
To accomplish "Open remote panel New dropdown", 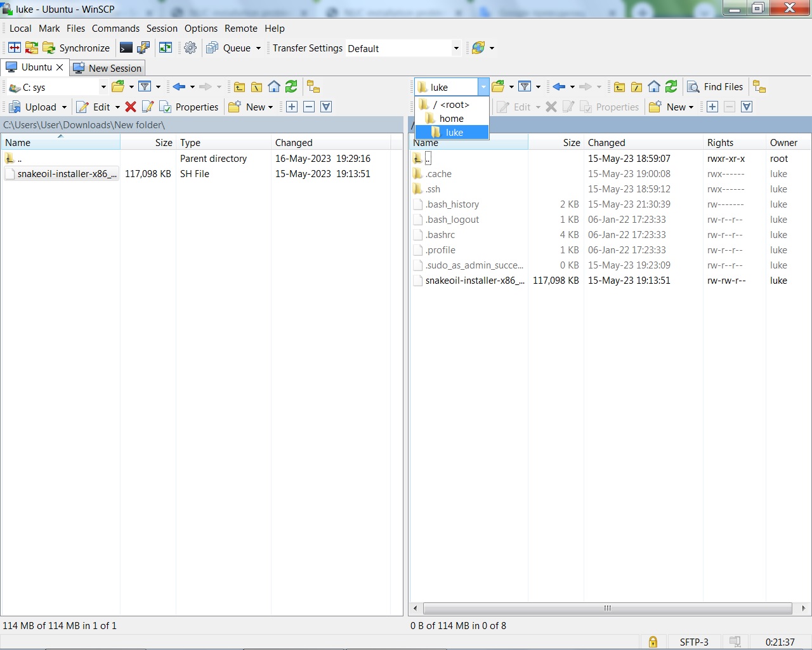I will [x=671, y=107].
